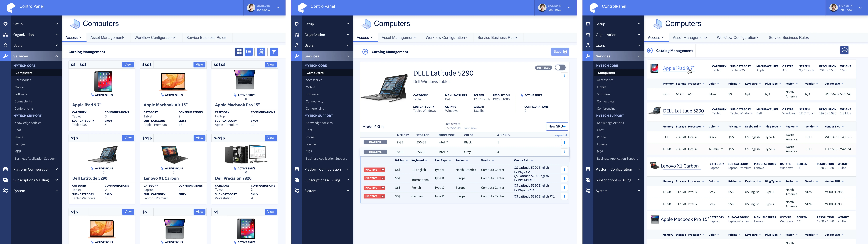Expand the Setup menu on the catalog cards screen
868x244 pixels.
pyautogui.click(x=57, y=24)
